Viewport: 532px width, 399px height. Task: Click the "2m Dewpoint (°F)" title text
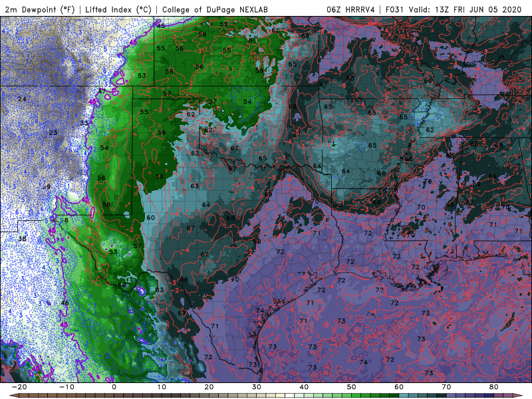coord(40,10)
